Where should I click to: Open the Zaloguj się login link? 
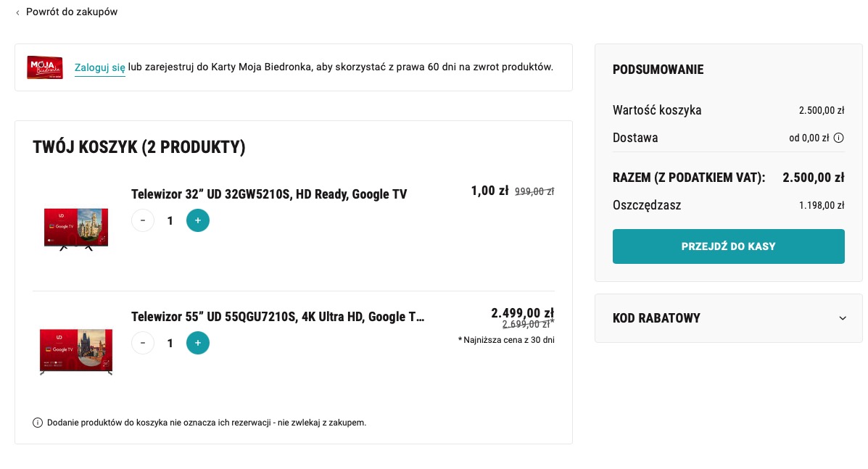click(x=99, y=67)
